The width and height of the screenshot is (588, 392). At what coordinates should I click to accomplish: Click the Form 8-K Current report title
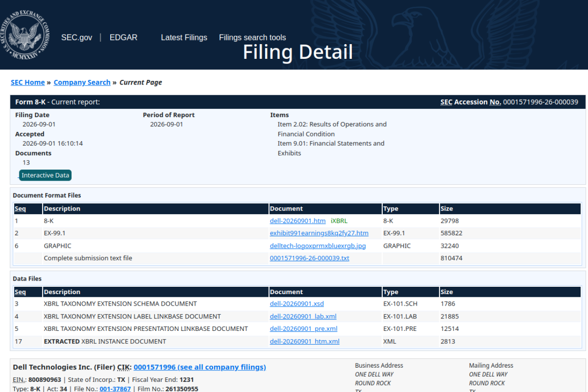[x=57, y=102]
